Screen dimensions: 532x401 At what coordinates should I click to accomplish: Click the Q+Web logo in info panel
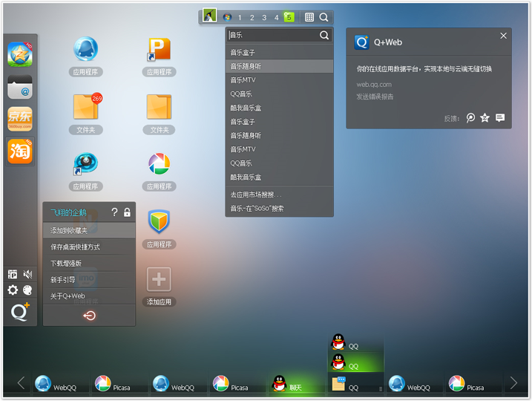click(x=361, y=42)
